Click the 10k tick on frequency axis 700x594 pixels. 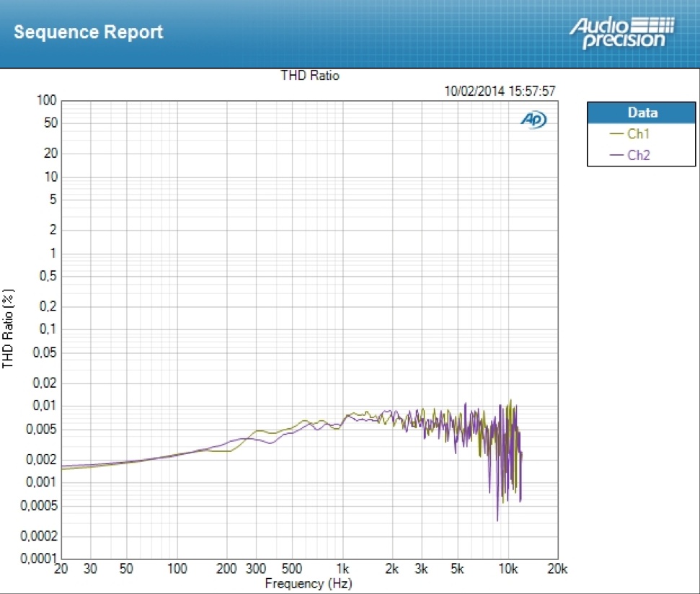(x=508, y=569)
